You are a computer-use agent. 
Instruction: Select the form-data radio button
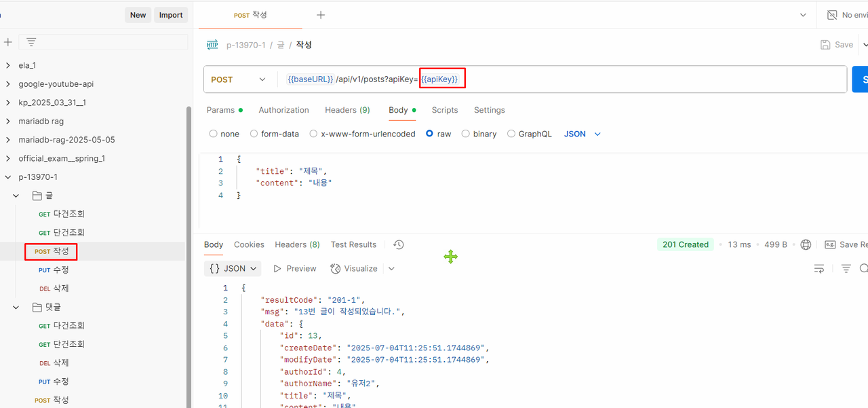point(254,134)
